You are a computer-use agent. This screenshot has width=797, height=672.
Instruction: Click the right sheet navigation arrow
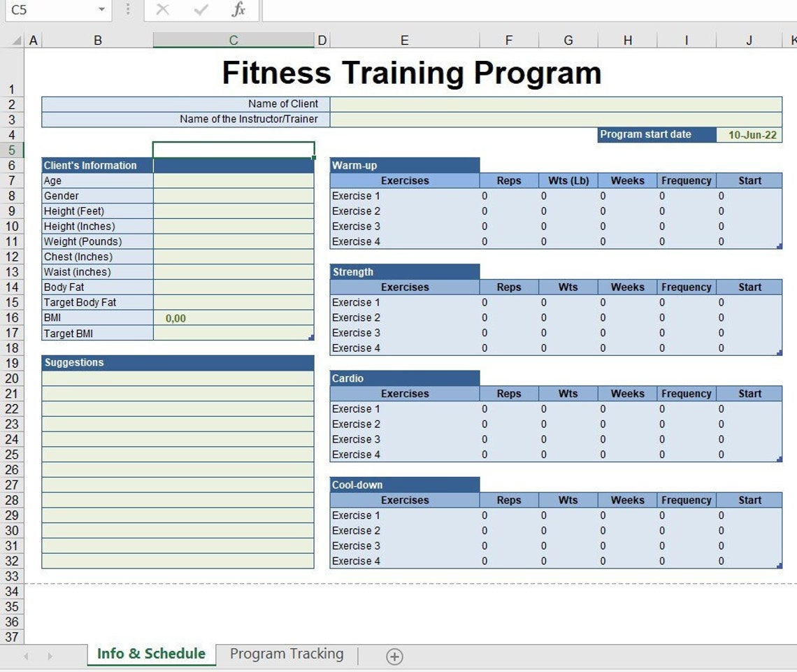pos(49,656)
